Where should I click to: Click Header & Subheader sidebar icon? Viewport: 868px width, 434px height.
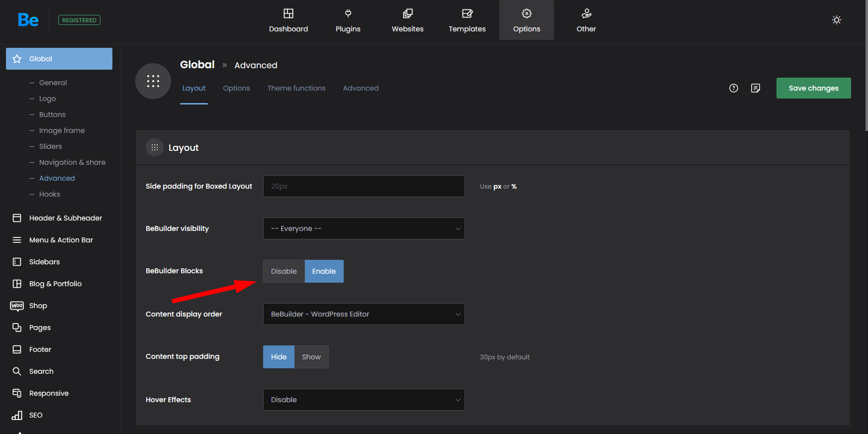click(17, 218)
